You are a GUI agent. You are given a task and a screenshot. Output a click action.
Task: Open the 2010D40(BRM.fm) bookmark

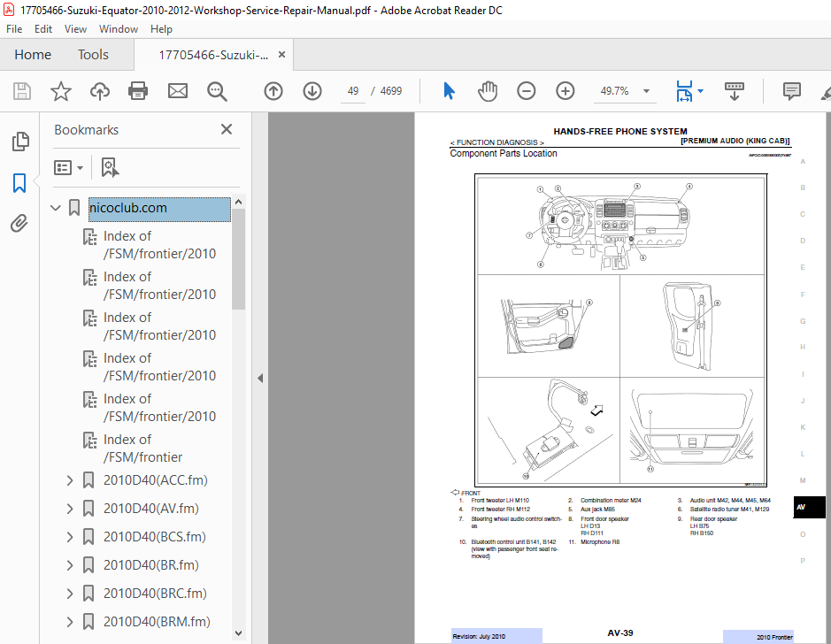[x=157, y=622]
